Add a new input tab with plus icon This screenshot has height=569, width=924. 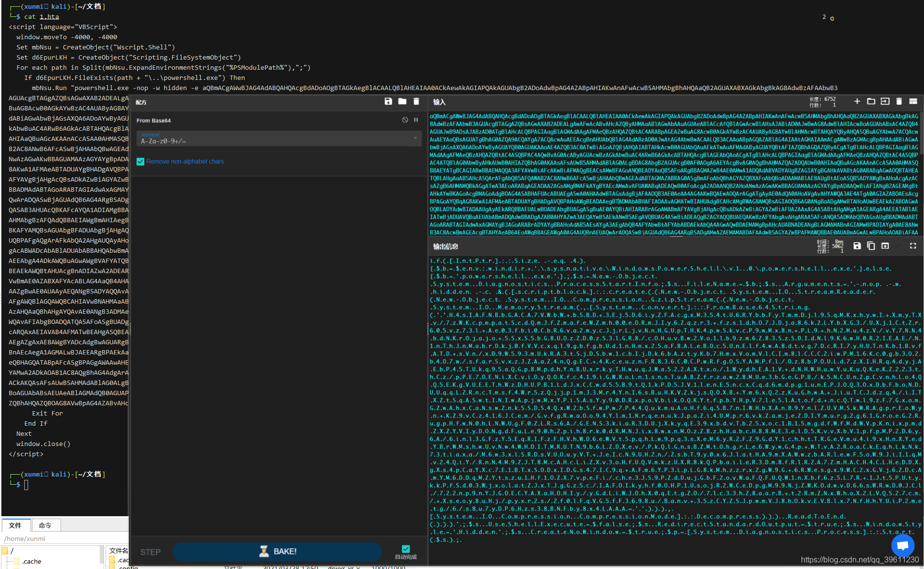coord(857,101)
